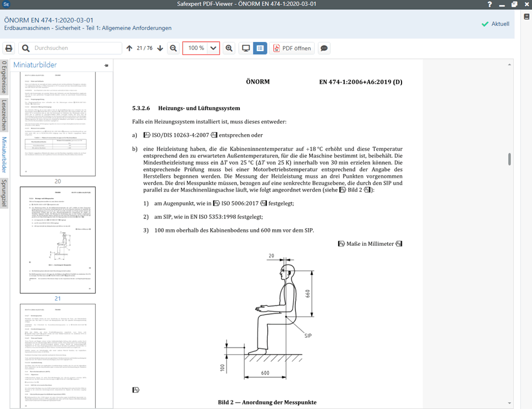The width and height of the screenshot is (532, 409).
Task: Click the document's vertical scrollbar thumb
Action: 510,159
